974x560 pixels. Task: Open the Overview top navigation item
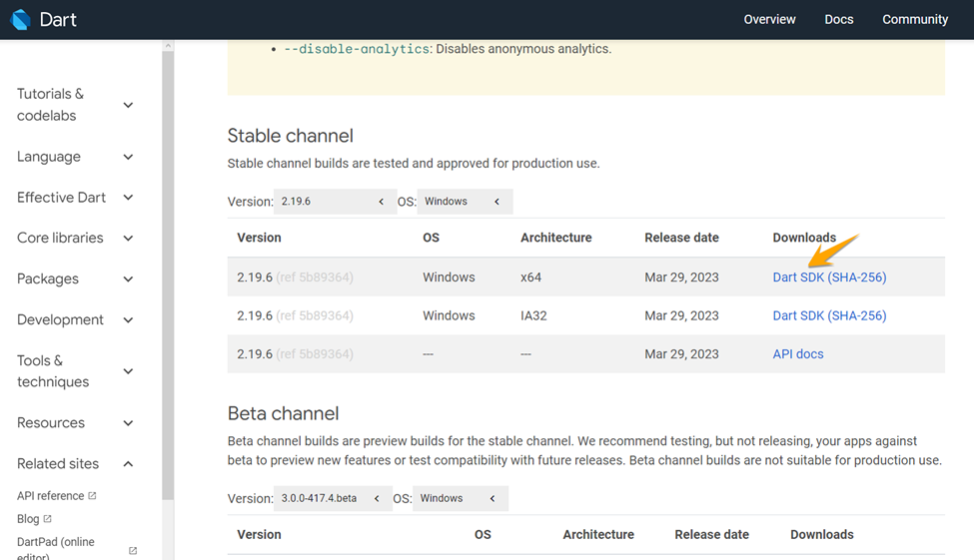click(769, 20)
